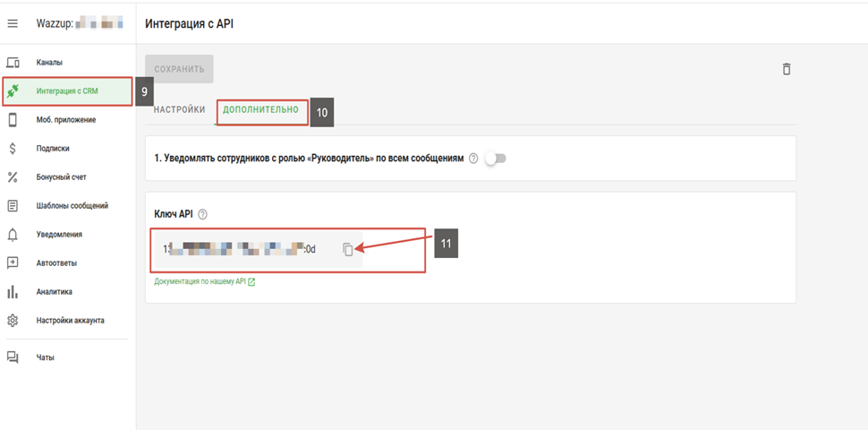This screenshot has height=430, width=868.
Task: Copy the API key with copy icon
Action: [x=348, y=249]
